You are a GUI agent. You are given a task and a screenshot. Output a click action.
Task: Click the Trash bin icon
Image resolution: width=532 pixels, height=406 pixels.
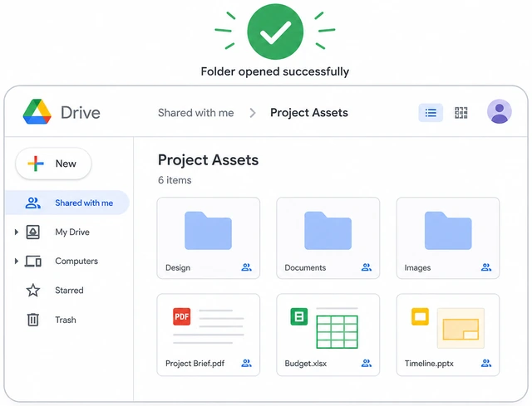click(33, 320)
